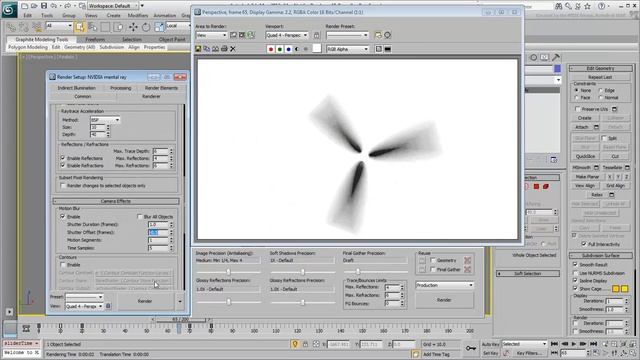Open the Environment and Effects dialog icon
This screenshot has width=640, height=360.
coord(387,35)
